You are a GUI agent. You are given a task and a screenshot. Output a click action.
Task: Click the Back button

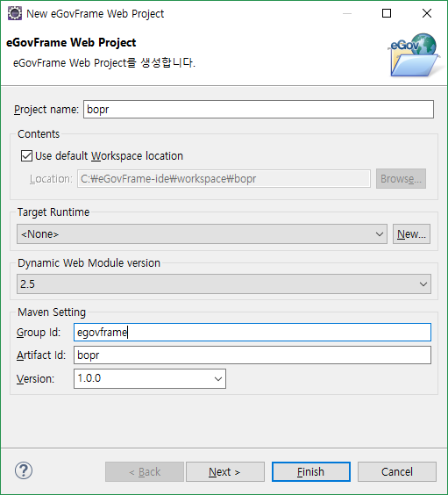click(x=145, y=471)
